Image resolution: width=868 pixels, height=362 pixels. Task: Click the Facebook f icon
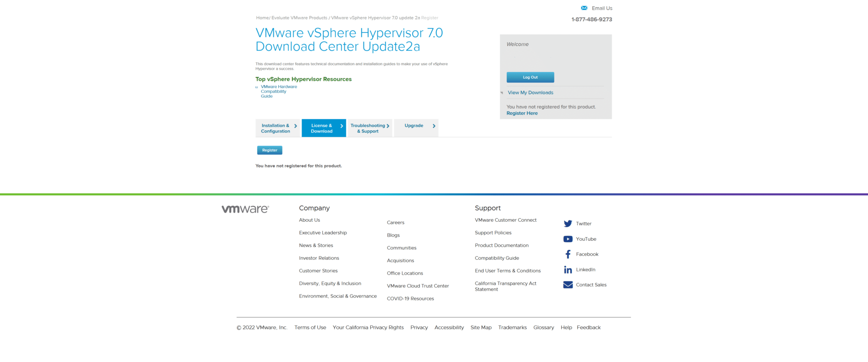568,254
